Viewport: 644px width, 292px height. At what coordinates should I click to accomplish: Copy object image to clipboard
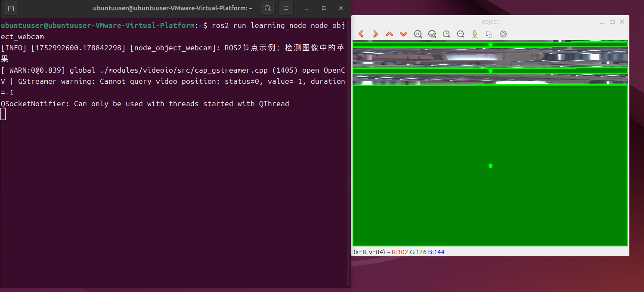coord(489,34)
